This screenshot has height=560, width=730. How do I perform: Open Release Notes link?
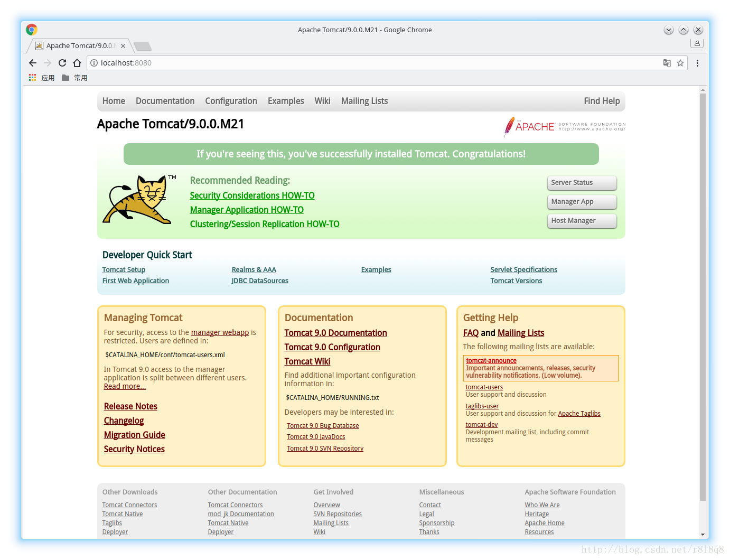[130, 406]
